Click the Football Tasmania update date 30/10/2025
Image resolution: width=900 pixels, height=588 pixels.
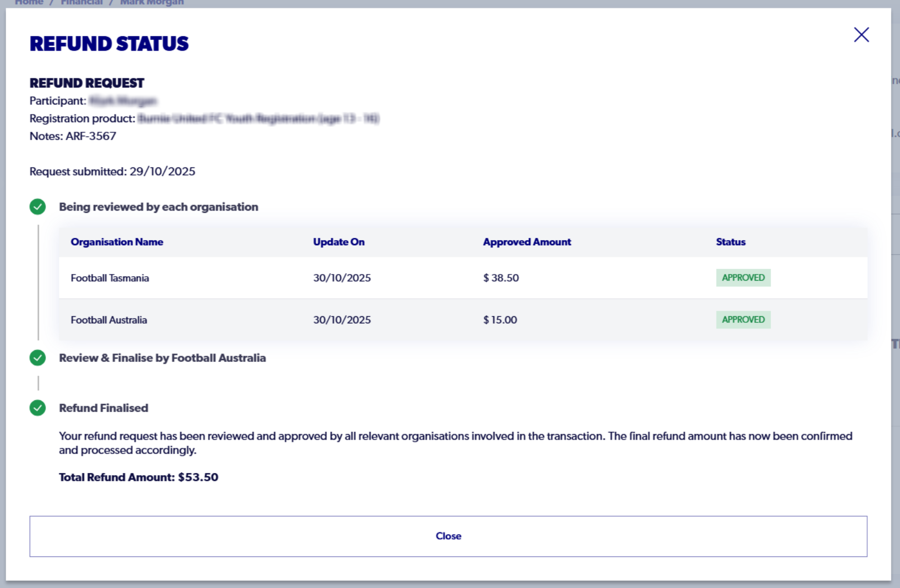(342, 278)
